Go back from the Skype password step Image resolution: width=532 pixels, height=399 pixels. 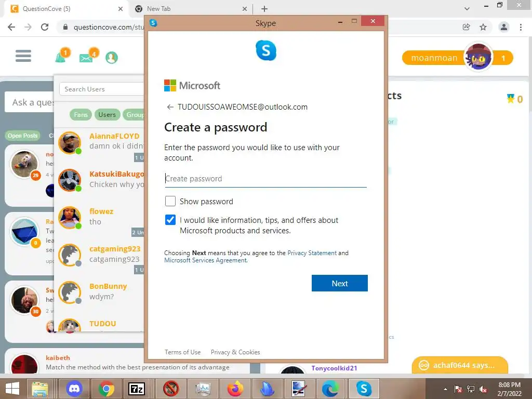point(170,107)
